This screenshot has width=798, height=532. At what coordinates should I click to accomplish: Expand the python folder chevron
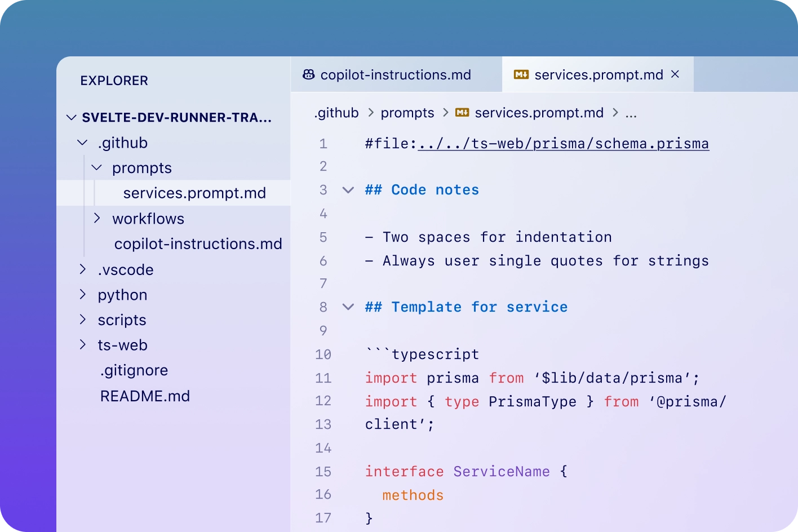pyautogui.click(x=82, y=294)
